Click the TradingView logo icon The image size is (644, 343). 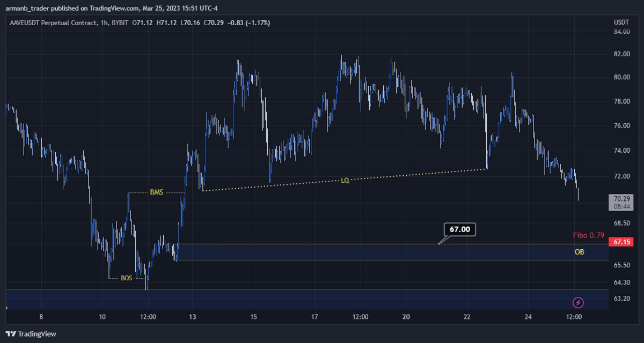point(11,334)
